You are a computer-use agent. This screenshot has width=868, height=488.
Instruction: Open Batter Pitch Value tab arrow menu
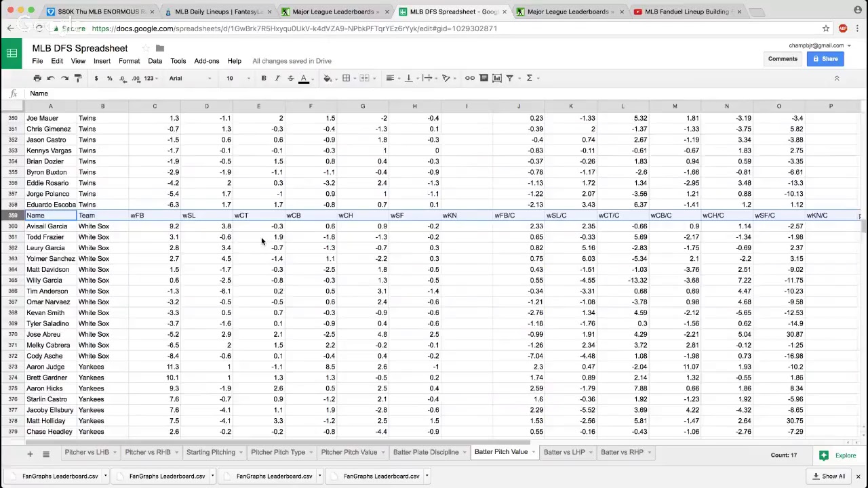click(533, 452)
